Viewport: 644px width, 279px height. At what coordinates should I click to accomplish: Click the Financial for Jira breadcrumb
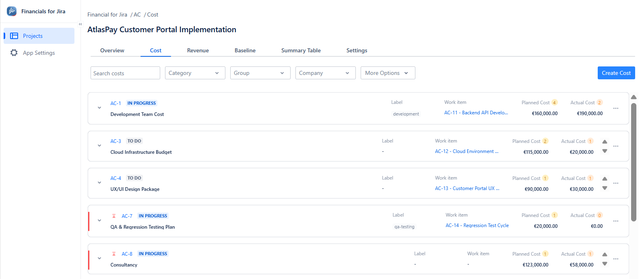[107, 14]
